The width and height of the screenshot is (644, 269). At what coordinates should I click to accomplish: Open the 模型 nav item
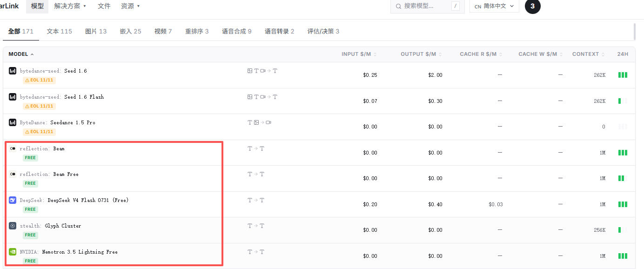point(37,6)
